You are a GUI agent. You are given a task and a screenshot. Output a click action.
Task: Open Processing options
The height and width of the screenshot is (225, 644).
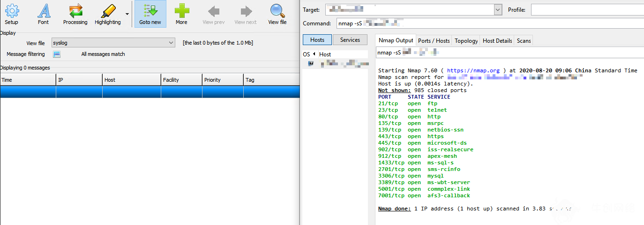coord(75,14)
